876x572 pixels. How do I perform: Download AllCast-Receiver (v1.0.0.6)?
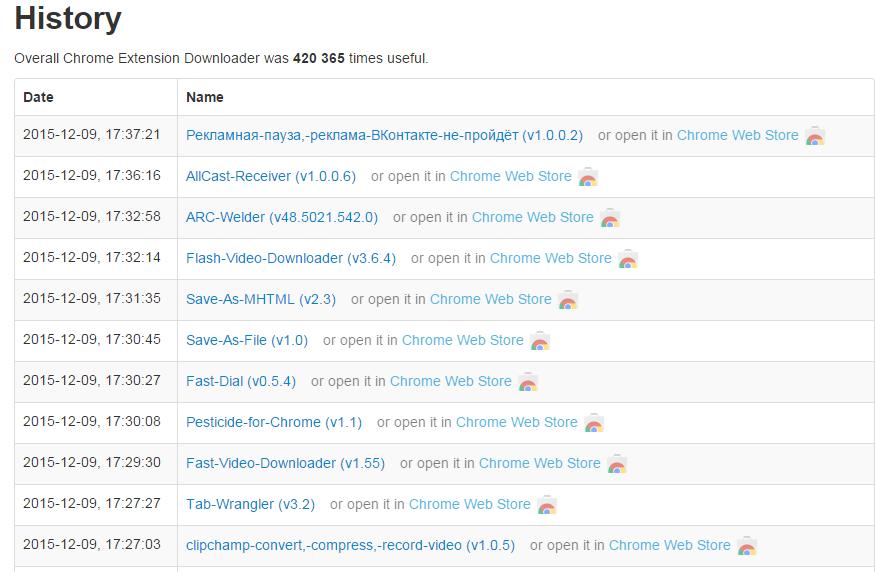[x=271, y=176]
